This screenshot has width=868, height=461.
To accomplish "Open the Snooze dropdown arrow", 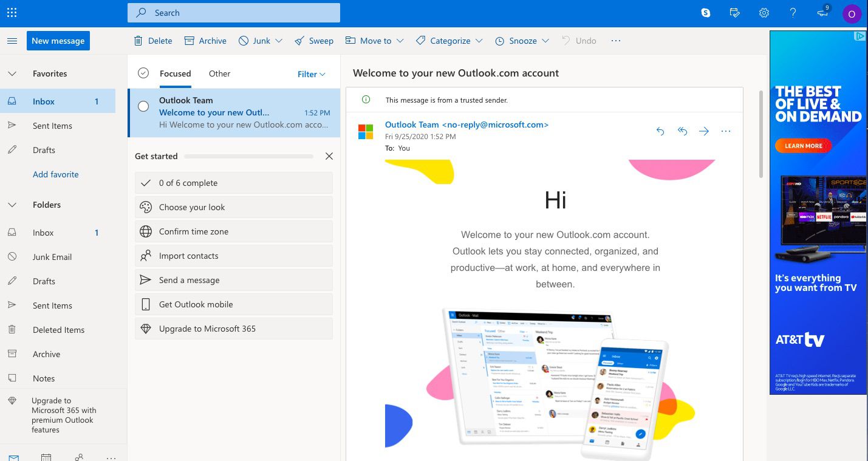I will tap(545, 41).
